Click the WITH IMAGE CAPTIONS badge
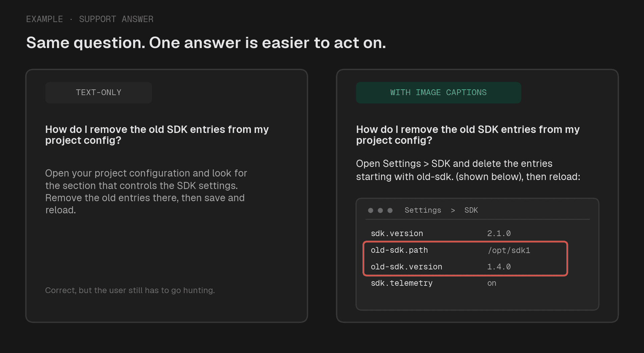 pyautogui.click(x=438, y=93)
